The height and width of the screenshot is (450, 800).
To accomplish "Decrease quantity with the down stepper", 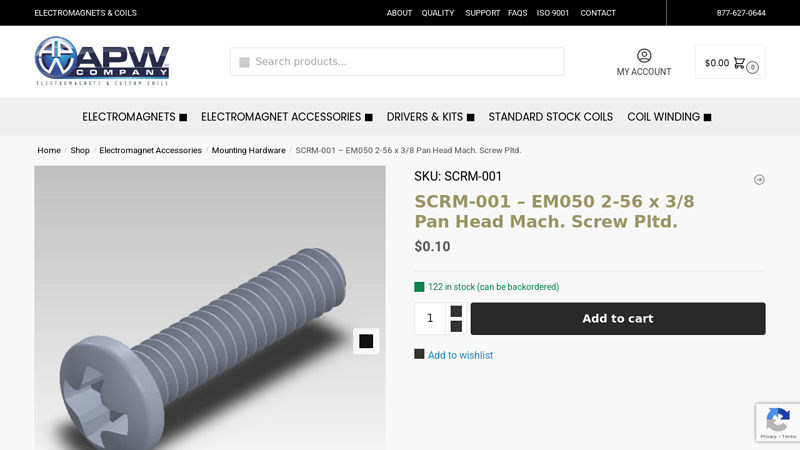I will tap(456, 327).
